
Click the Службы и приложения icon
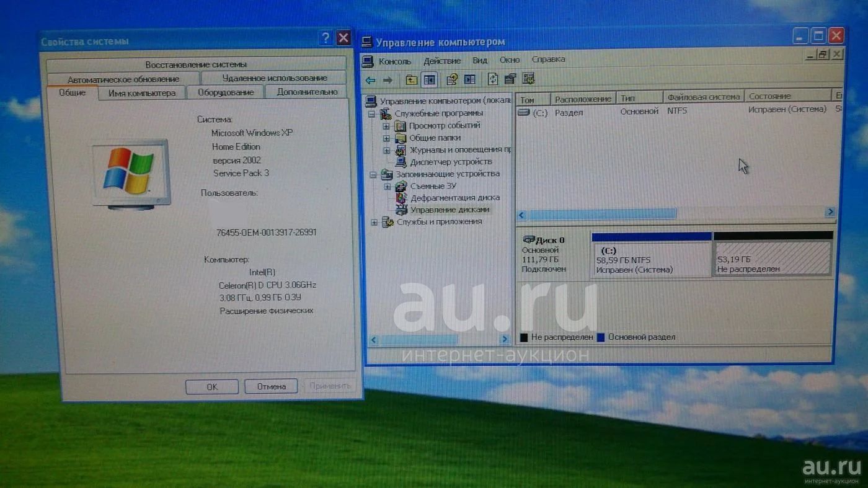387,222
